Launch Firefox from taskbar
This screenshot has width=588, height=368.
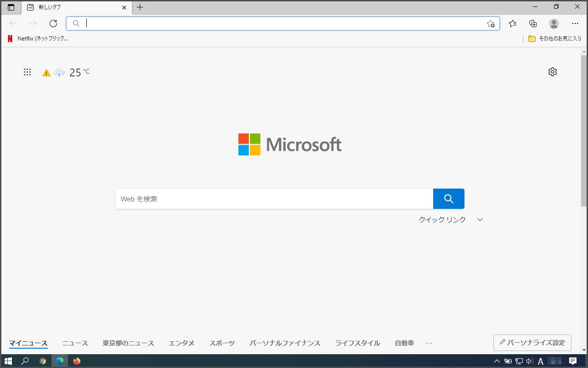[77, 361]
